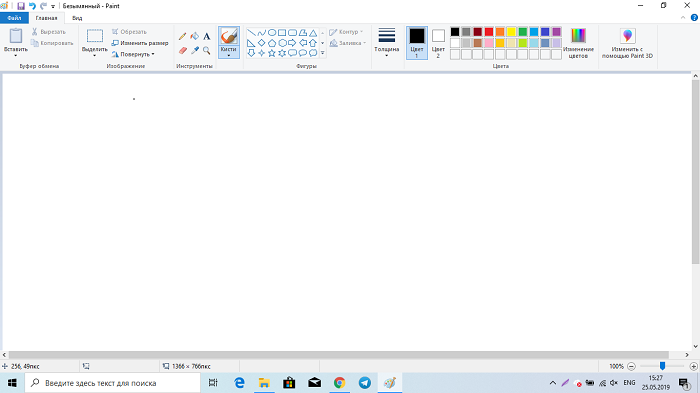Click the zoom slider handle
Image resolution: width=700 pixels, height=393 pixels.
click(662, 366)
